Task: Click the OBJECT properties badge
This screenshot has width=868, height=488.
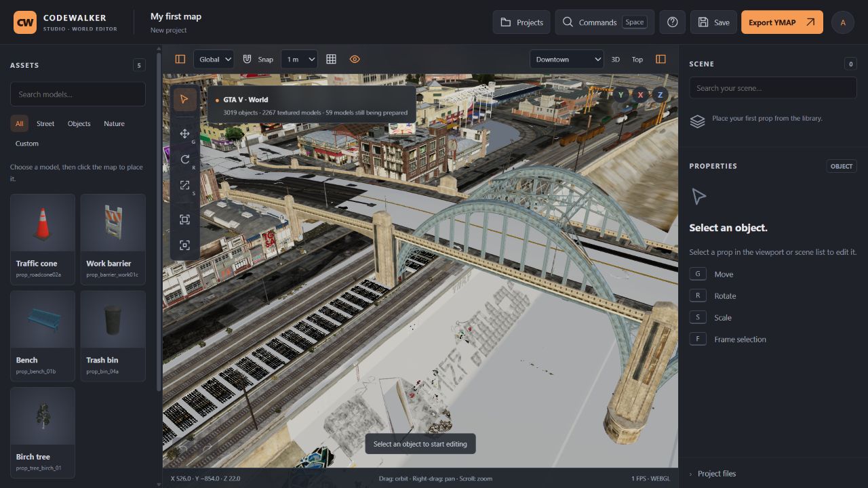Action: [842, 166]
